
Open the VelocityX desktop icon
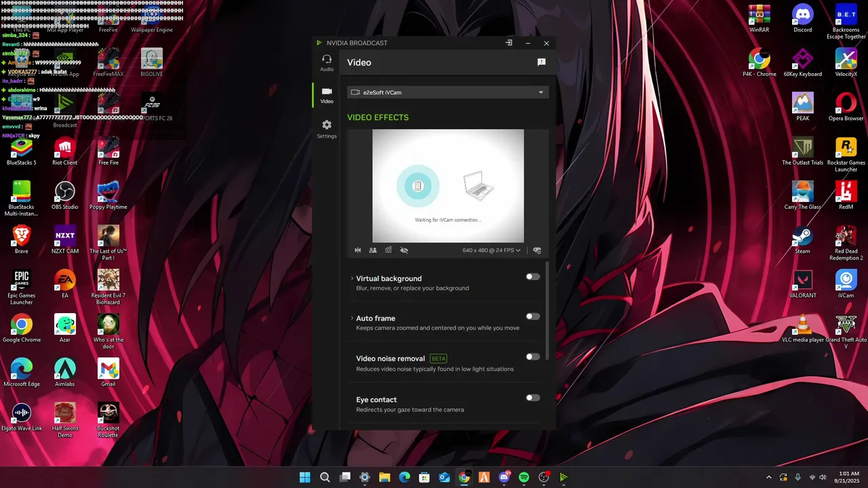coord(846,63)
